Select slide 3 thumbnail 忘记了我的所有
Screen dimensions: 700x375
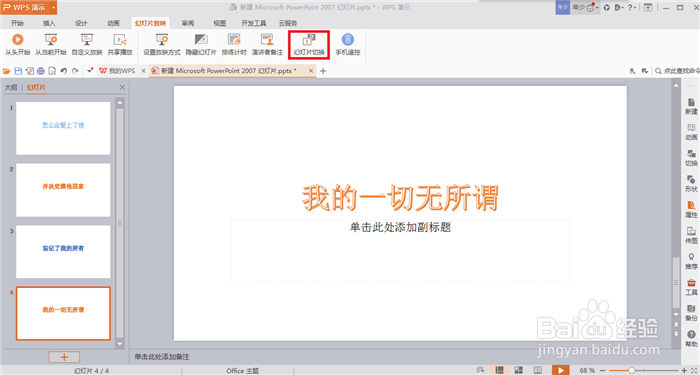[63, 252]
